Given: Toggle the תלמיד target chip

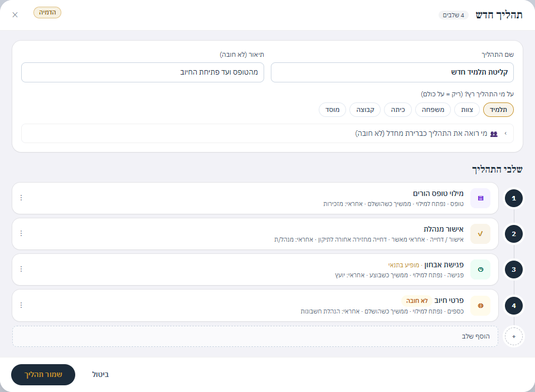Looking at the screenshot, I should (x=498, y=110).
